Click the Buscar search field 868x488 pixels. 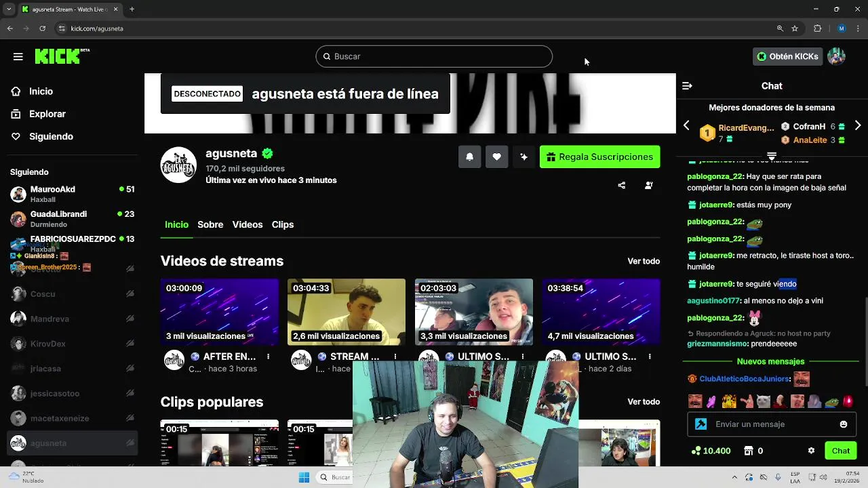click(434, 56)
